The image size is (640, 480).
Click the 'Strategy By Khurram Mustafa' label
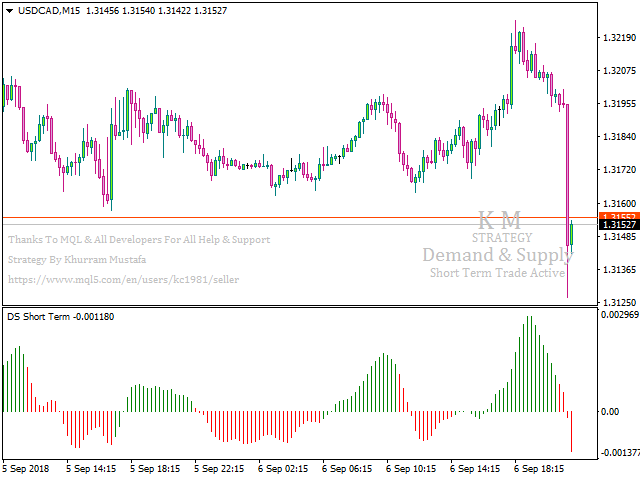coord(78,259)
